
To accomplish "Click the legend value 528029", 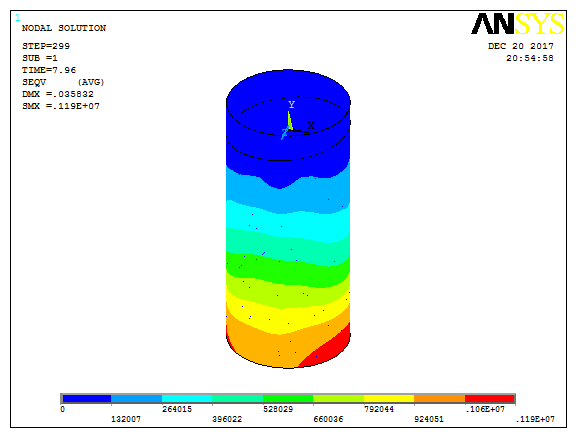I will tap(278, 409).
